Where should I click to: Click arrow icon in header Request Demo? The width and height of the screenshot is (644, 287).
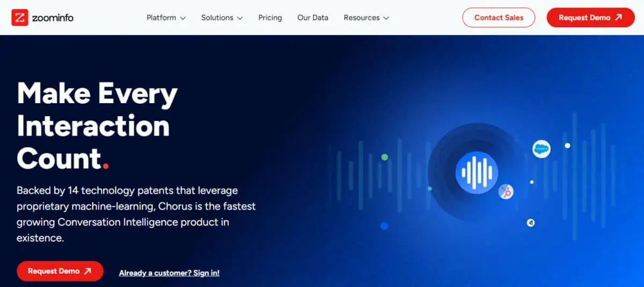[618, 17]
